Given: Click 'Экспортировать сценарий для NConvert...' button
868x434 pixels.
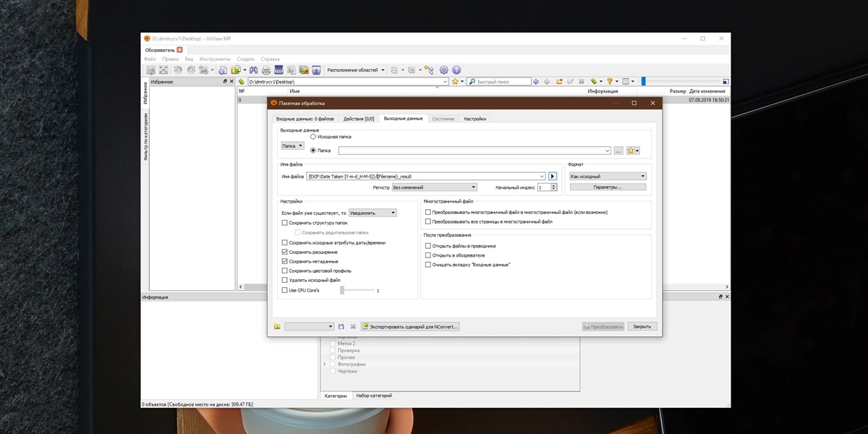Looking at the screenshot, I should point(410,327).
